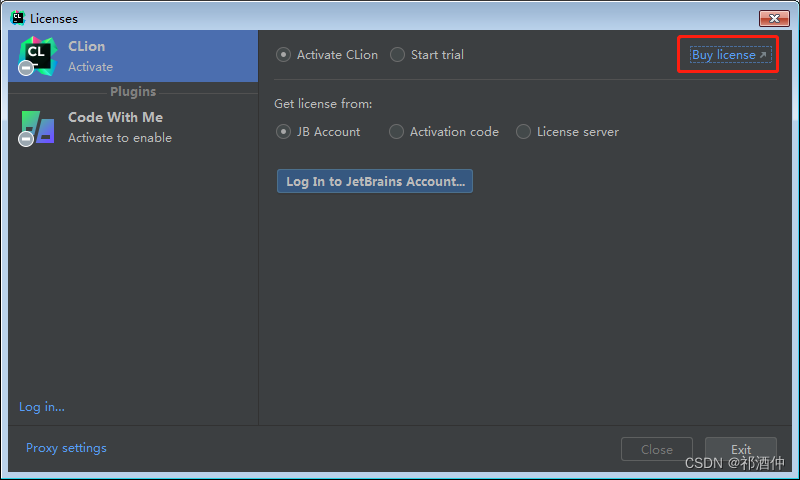
Task: Open the Log in... link
Action: [x=42, y=407]
